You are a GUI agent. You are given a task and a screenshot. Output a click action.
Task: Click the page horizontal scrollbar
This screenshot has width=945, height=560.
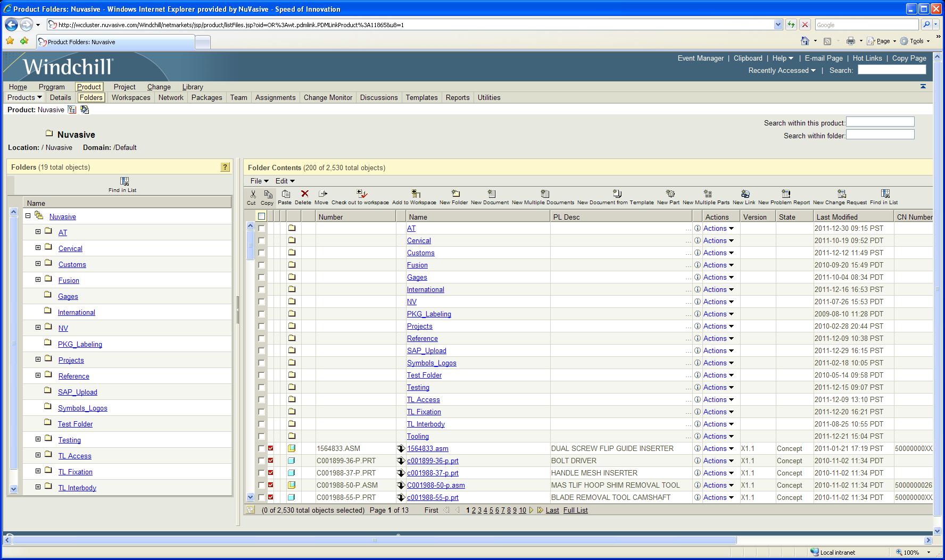coord(375,540)
